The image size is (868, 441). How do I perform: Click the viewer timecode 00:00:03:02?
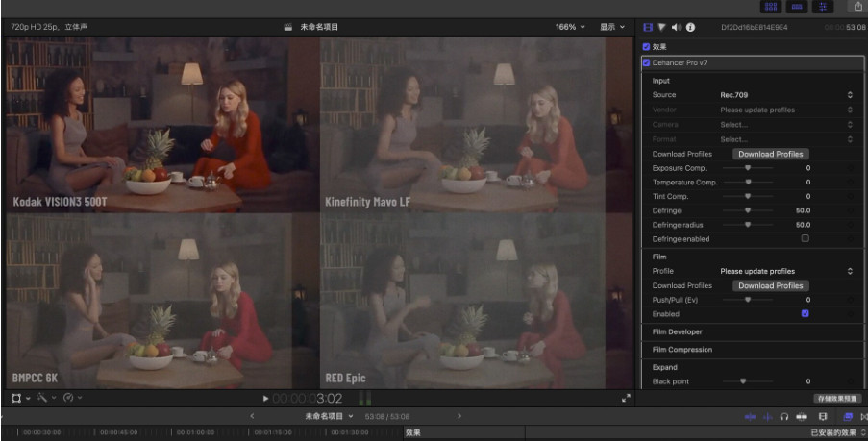click(x=308, y=399)
